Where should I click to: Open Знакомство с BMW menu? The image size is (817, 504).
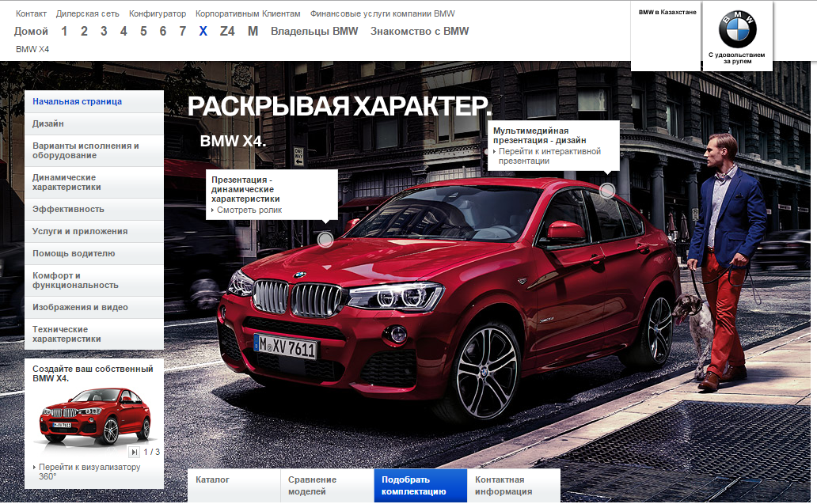[x=420, y=31]
